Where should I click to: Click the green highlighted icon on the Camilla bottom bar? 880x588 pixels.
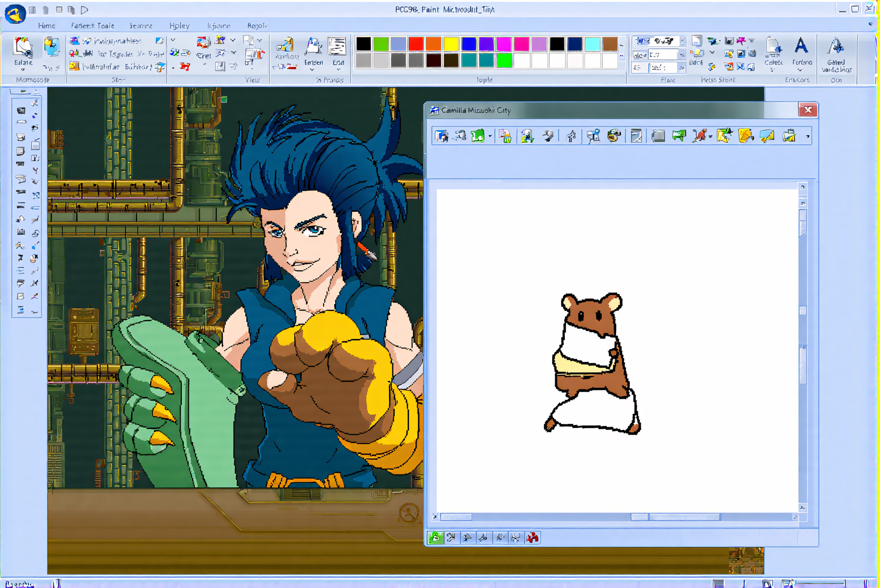click(x=435, y=538)
